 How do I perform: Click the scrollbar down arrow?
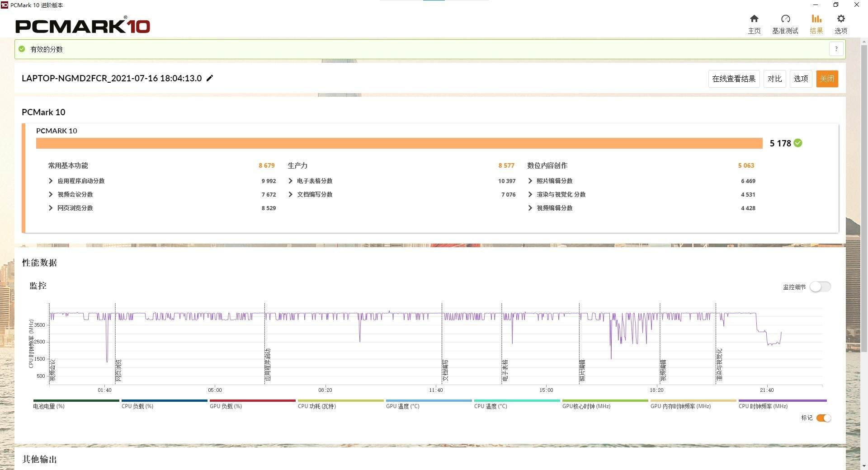(864, 465)
